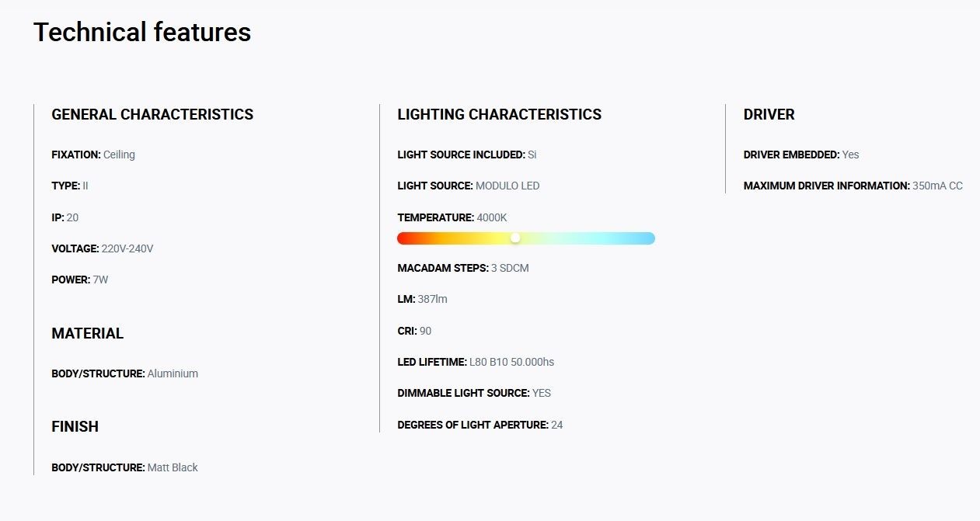Click the Maximum Driver Information 350mA entry
The height and width of the screenshot is (521, 980).
[853, 186]
